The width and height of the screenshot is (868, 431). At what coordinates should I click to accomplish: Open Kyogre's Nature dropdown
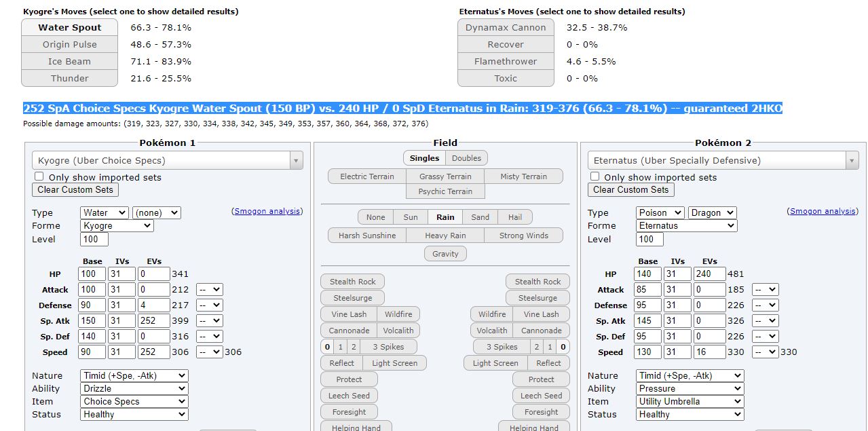tap(134, 375)
